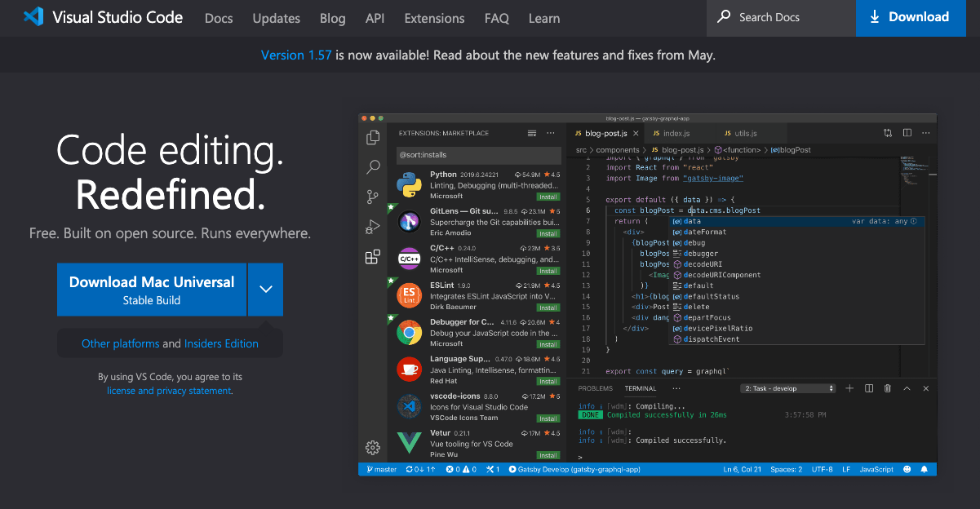Open the Explorer icon in activity bar
This screenshot has width=980, height=509.
click(x=373, y=138)
